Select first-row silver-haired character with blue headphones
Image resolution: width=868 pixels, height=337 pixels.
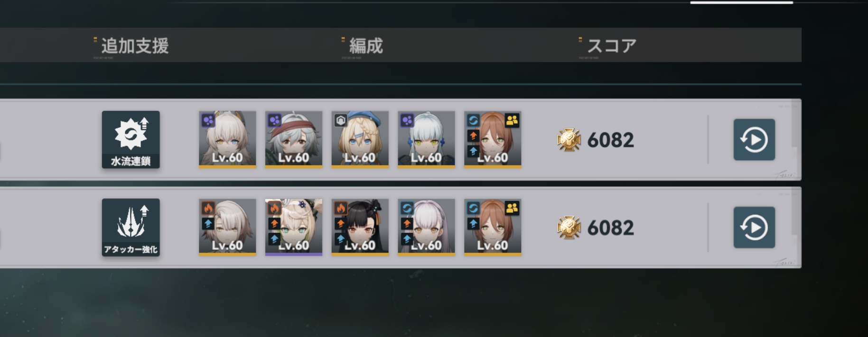pyautogui.click(x=427, y=140)
